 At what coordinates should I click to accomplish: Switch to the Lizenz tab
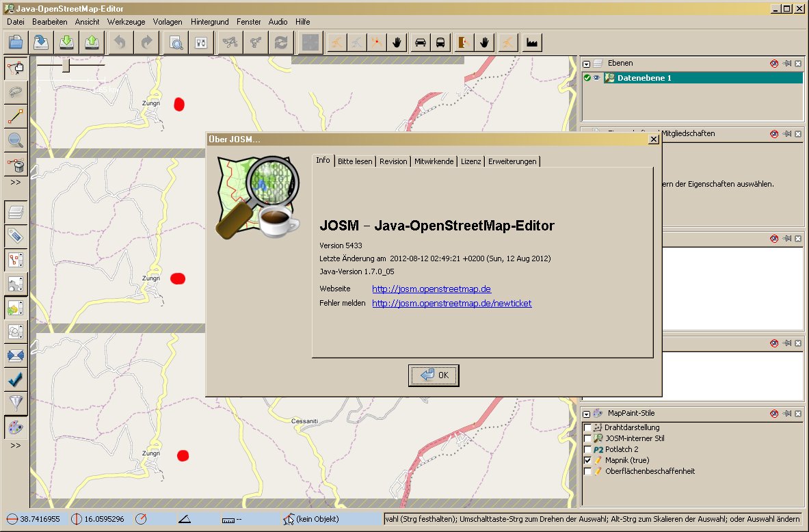pyautogui.click(x=470, y=161)
